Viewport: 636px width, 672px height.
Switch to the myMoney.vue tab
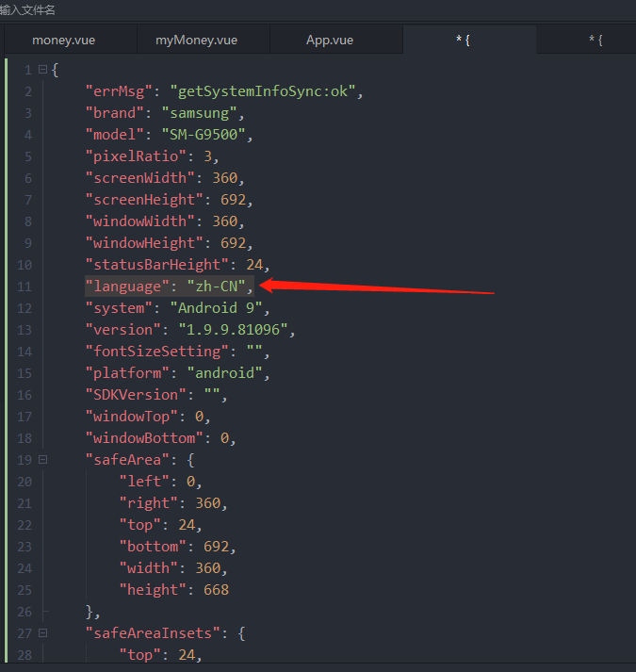[196, 40]
